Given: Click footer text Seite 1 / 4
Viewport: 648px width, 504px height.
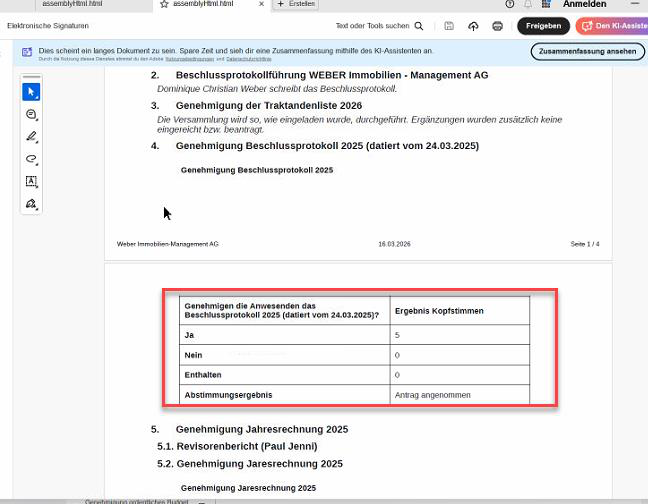Looking at the screenshot, I should [585, 244].
